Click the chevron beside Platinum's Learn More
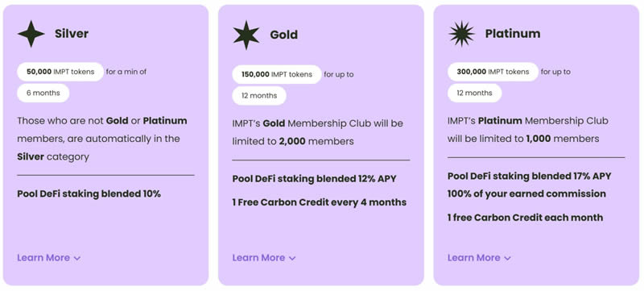The height and width of the screenshot is (291, 644). click(x=508, y=259)
